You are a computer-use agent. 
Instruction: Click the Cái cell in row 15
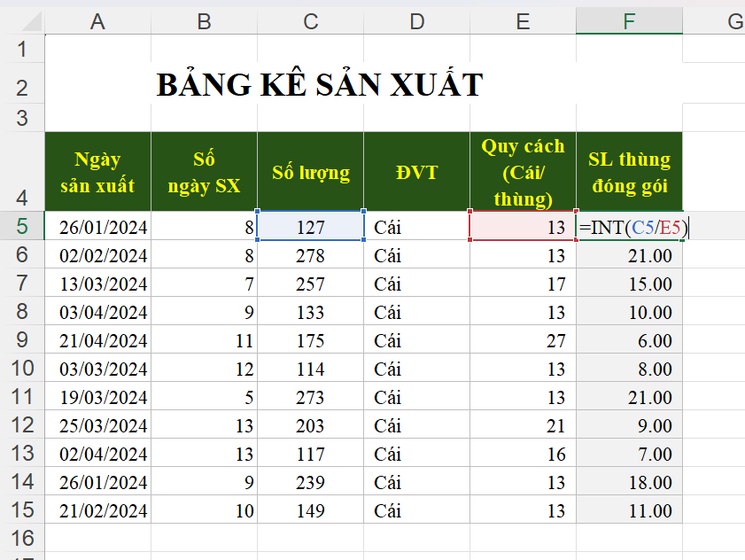coord(416,509)
